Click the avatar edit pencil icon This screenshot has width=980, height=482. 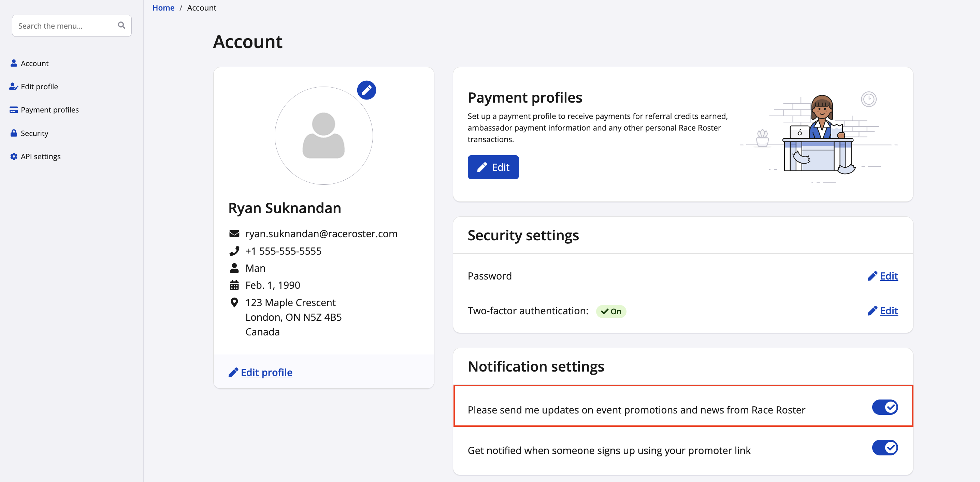pyautogui.click(x=366, y=90)
